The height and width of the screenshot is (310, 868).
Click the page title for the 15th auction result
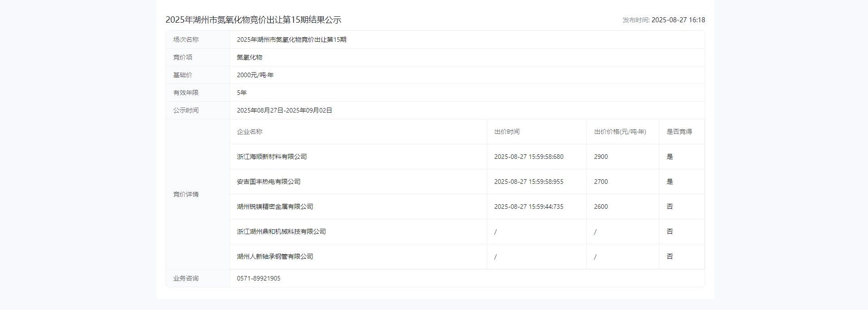click(x=253, y=20)
